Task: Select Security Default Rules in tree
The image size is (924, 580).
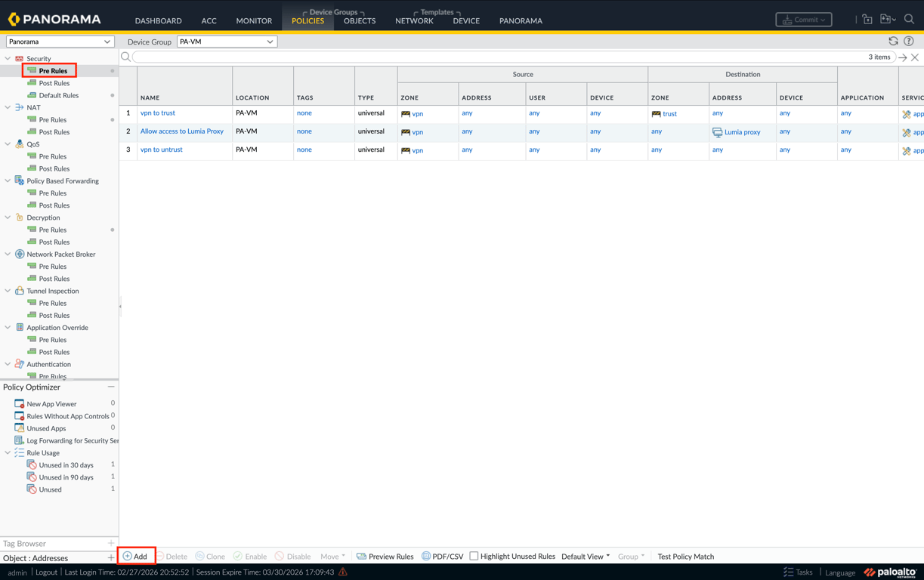Action: [x=59, y=95]
